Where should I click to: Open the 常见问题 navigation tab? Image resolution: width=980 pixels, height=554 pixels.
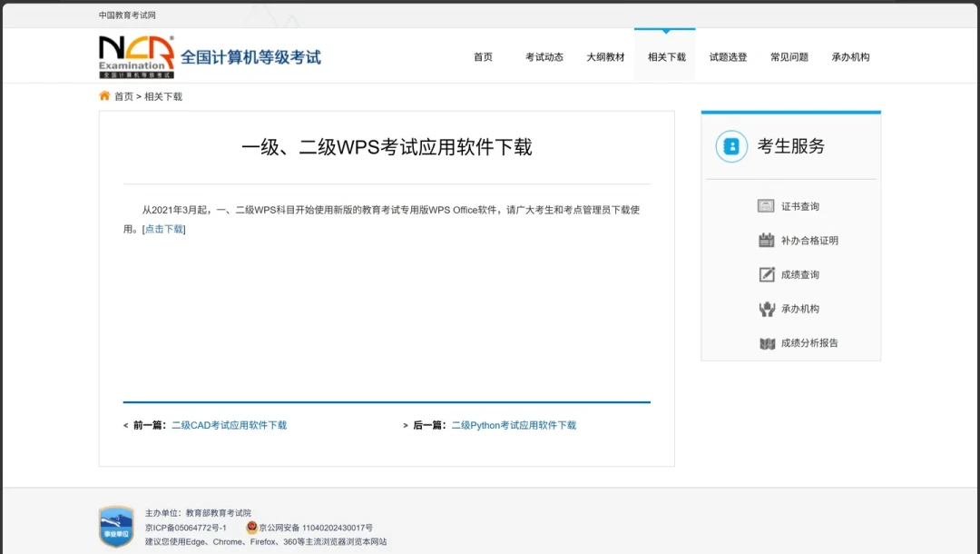(x=789, y=57)
